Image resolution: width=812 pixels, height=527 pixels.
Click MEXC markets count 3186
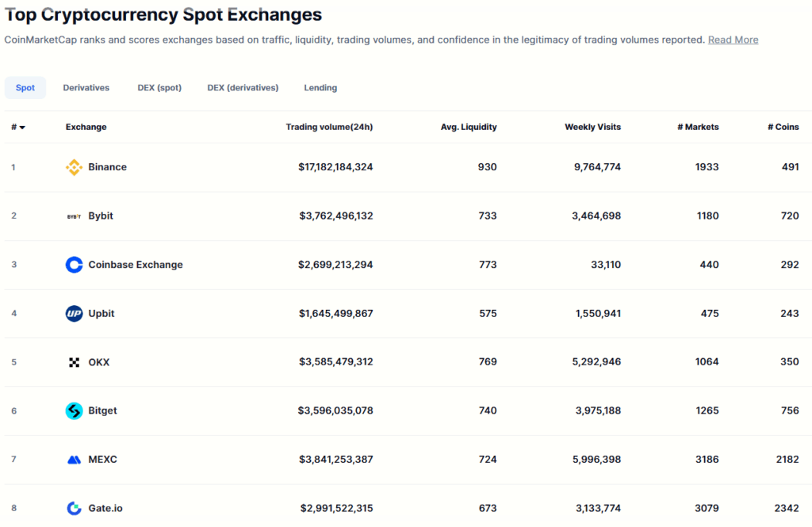[707, 459]
